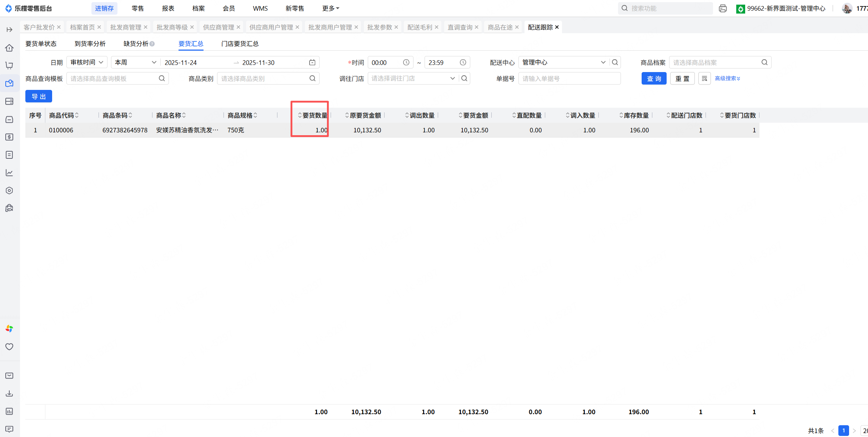Click the line chart sidebar icon
The height and width of the screenshot is (437, 868).
tap(10, 173)
